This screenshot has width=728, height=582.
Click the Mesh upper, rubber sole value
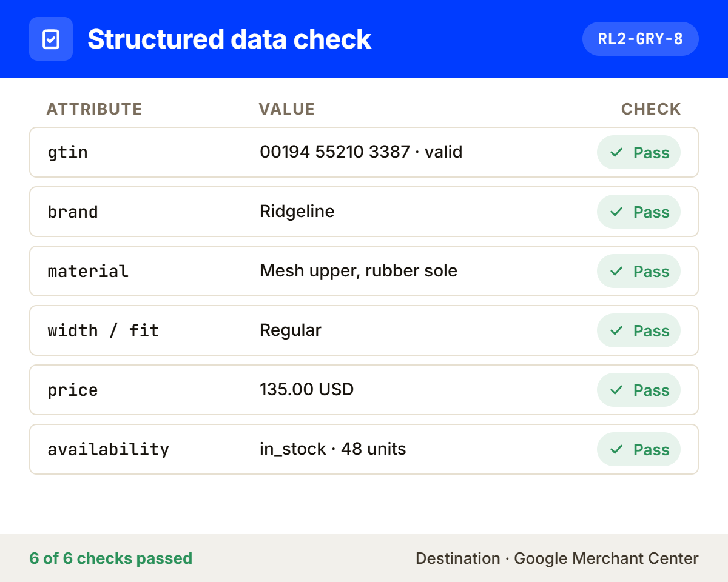359,270
